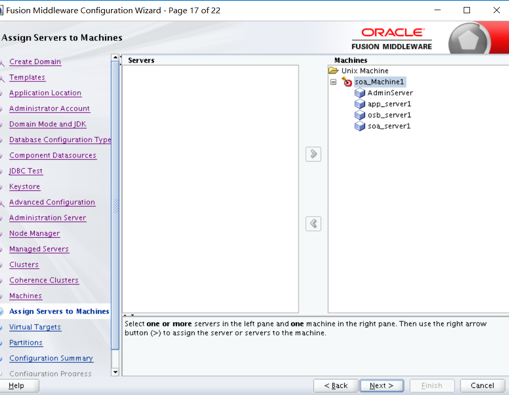Open the Clusters step
Viewport: 509px width, 395px height.
(24, 265)
